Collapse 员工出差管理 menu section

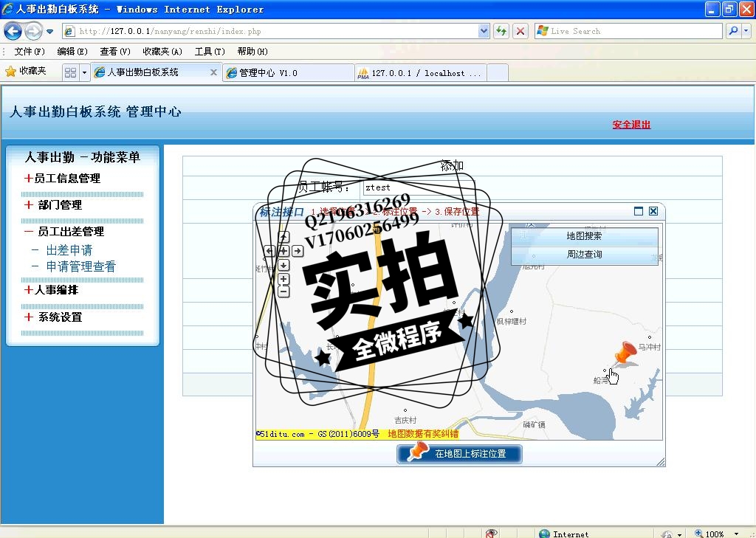coord(64,232)
